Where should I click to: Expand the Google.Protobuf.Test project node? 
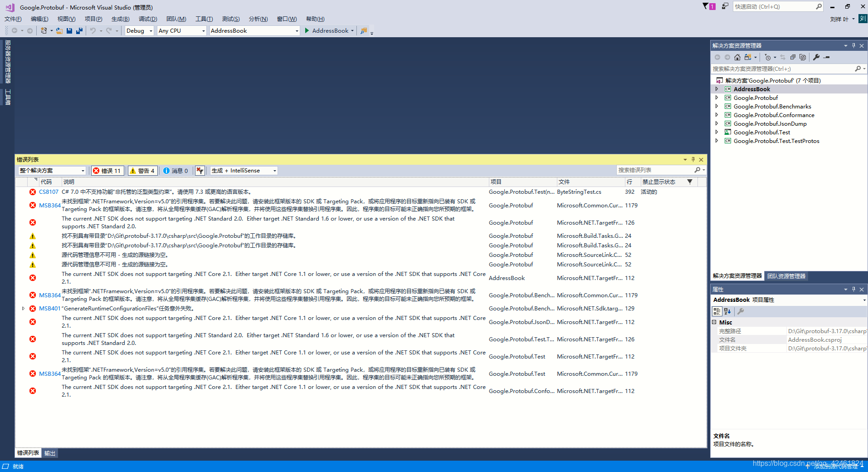coord(717,132)
